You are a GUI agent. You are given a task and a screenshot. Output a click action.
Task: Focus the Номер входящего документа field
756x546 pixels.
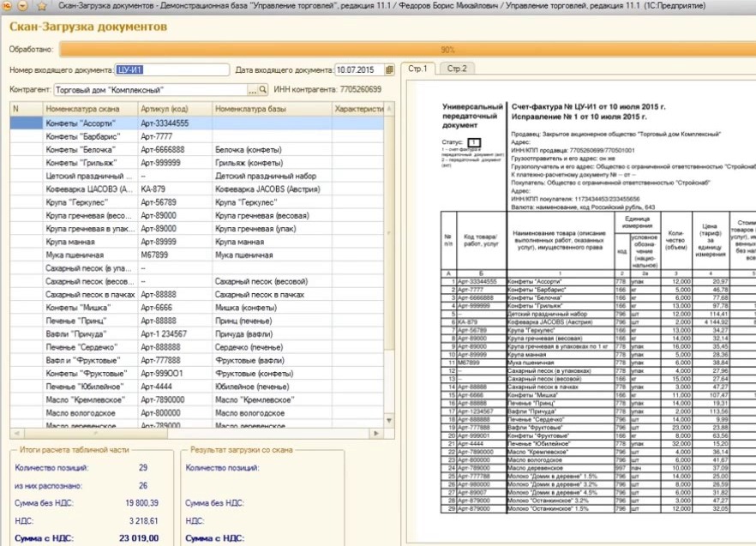[171, 70]
